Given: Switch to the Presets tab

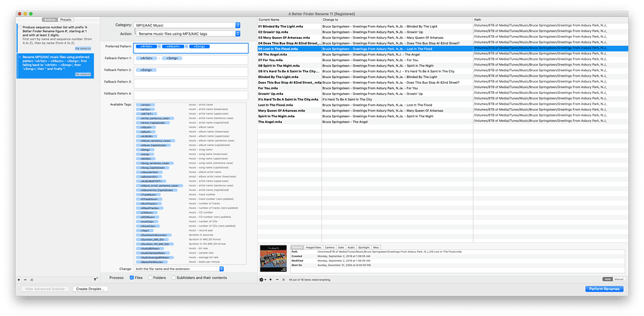Looking at the screenshot, I should tap(65, 20).
